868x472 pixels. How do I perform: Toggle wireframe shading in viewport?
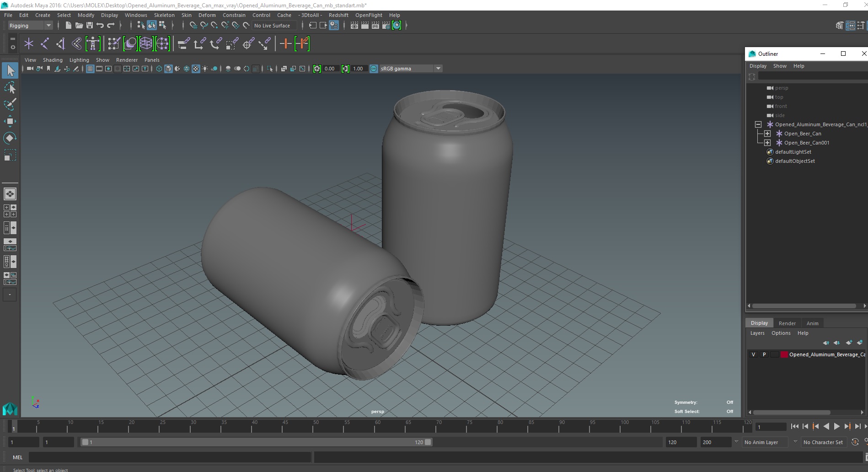click(159, 69)
